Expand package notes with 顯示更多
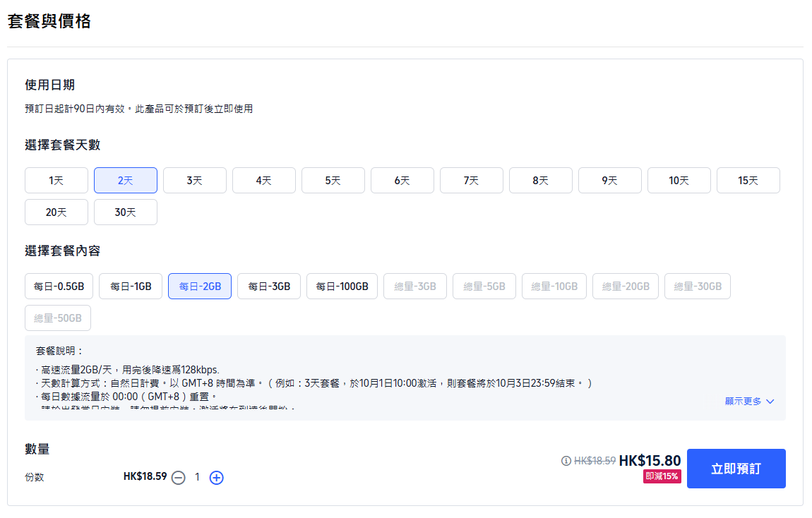Image resolution: width=812 pixels, height=518 pixels. click(x=749, y=402)
